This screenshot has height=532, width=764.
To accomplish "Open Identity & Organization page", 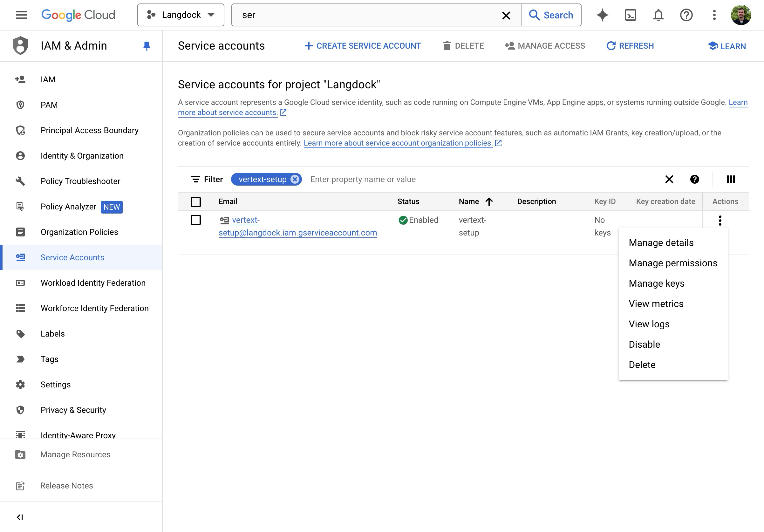I will click(x=81, y=156).
